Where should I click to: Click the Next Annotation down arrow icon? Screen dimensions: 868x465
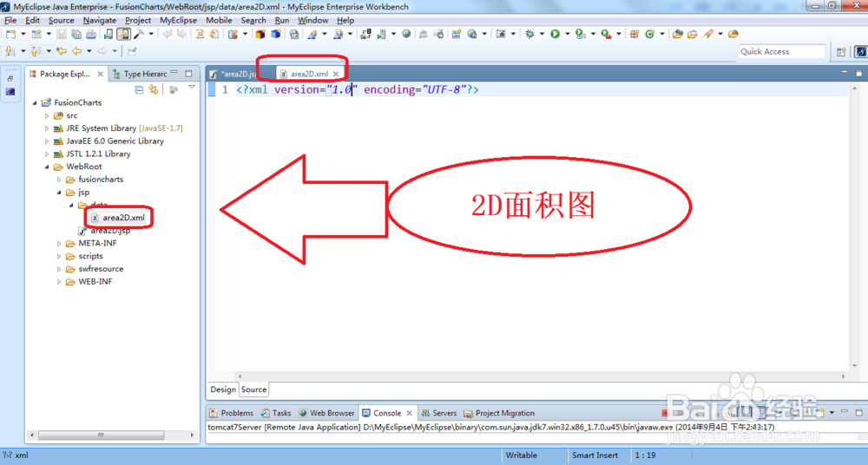10,51
